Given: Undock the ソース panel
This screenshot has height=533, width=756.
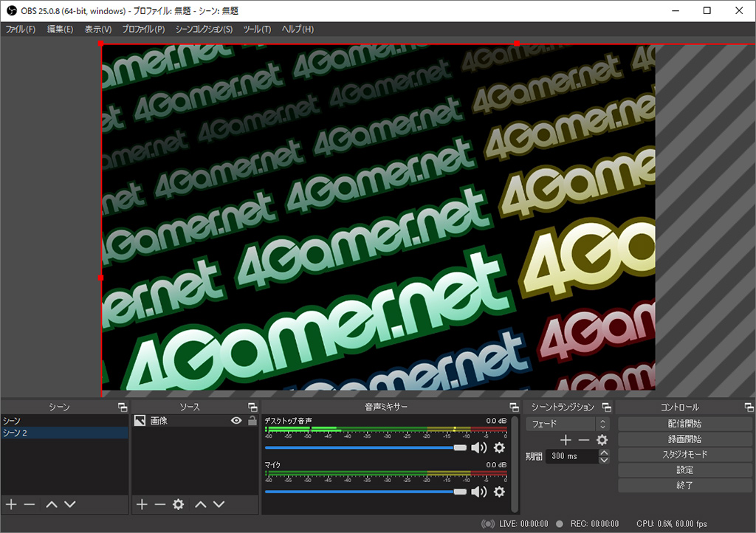Looking at the screenshot, I should coord(252,408).
